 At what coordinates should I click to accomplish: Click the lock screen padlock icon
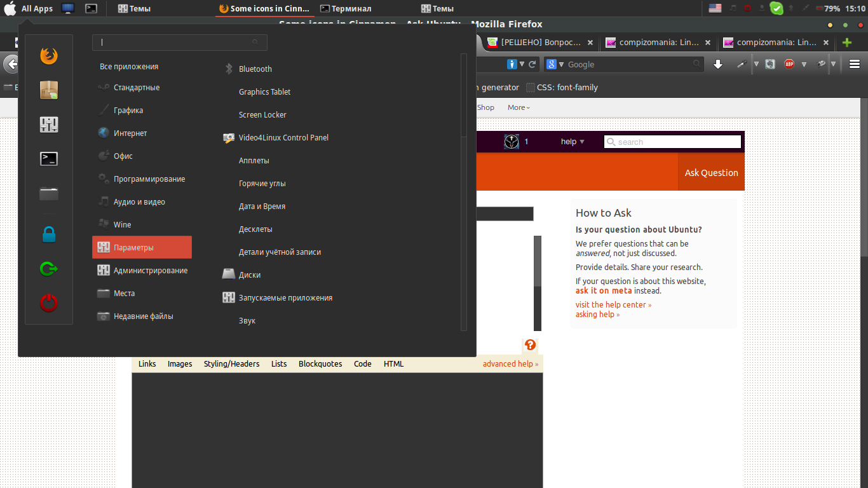click(x=49, y=234)
